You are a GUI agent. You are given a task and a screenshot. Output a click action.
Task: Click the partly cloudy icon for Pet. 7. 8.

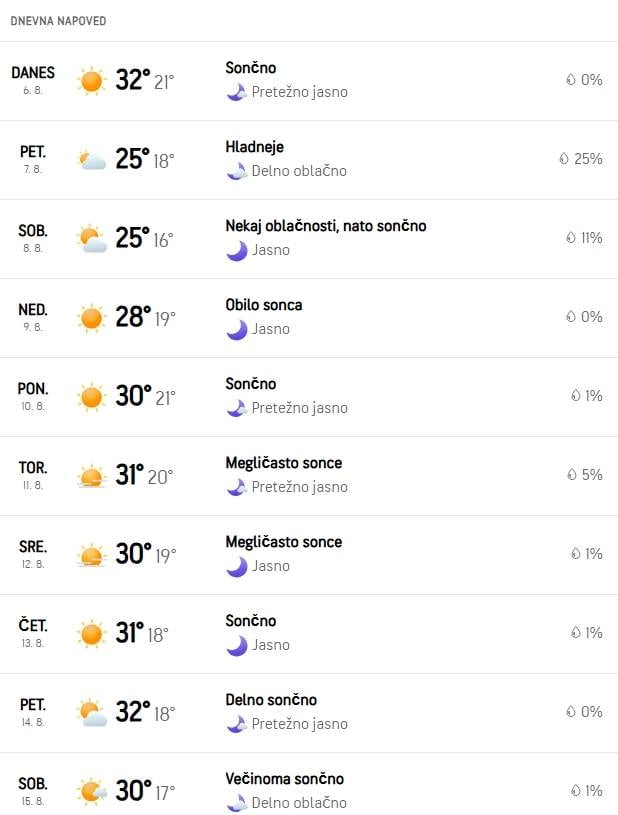coord(91,160)
